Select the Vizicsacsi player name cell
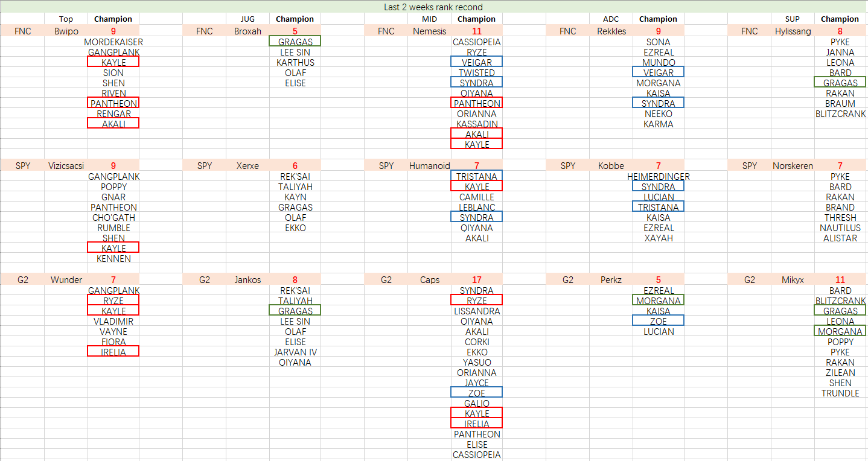The height and width of the screenshot is (461, 868). click(x=66, y=166)
